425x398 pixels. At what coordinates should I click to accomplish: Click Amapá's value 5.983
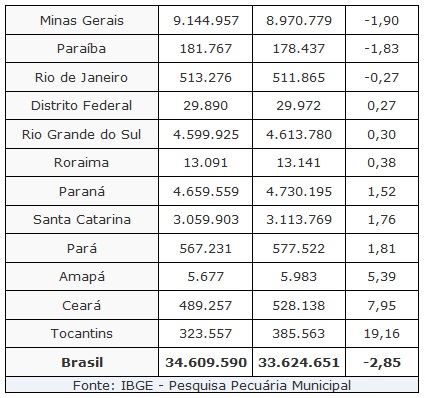click(299, 277)
